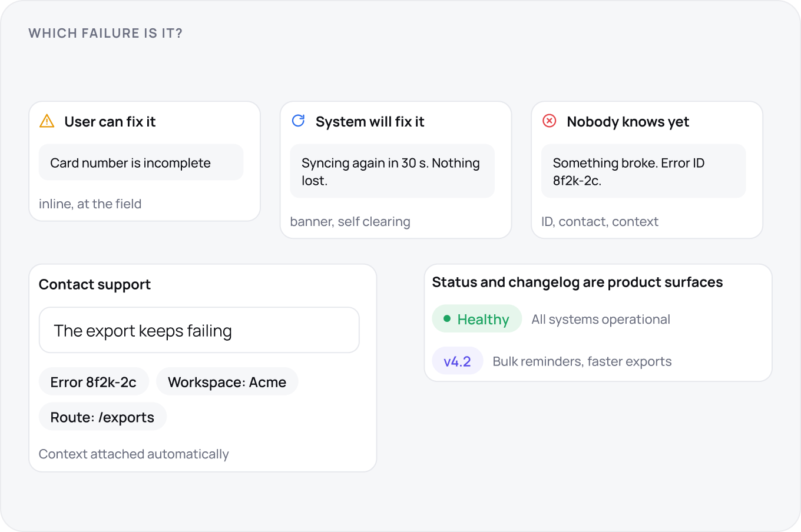
Task: Click the red error circle icon beside Nobody knows yet
Action: pos(550,121)
